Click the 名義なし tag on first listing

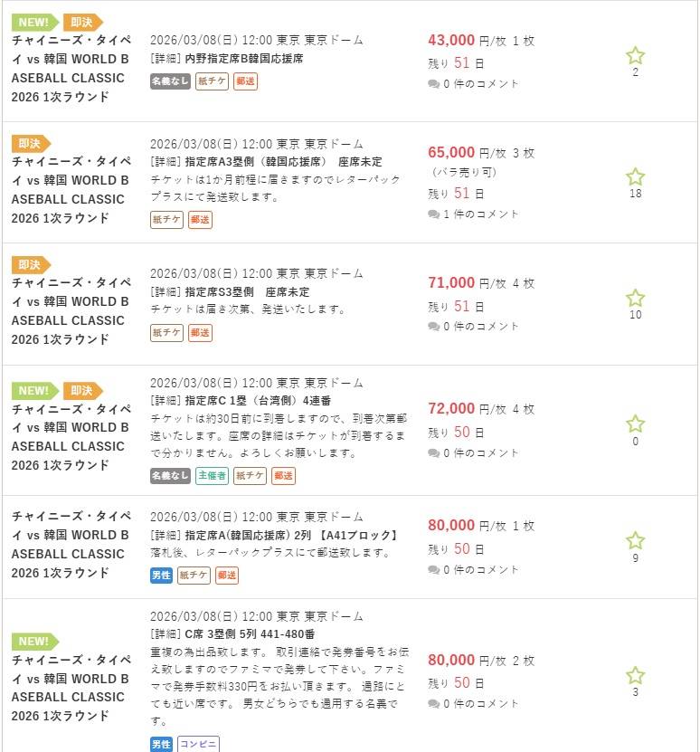[170, 81]
